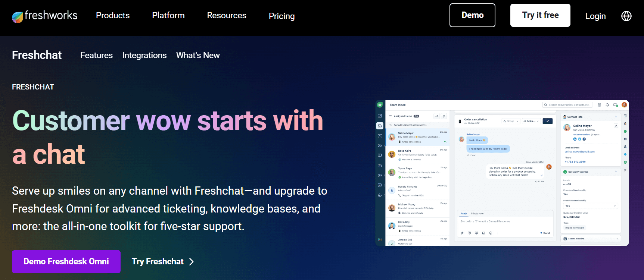644x280 pixels.
Task: Click the Send button in chat
Action: pyautogui.click(x=545, y=233)
